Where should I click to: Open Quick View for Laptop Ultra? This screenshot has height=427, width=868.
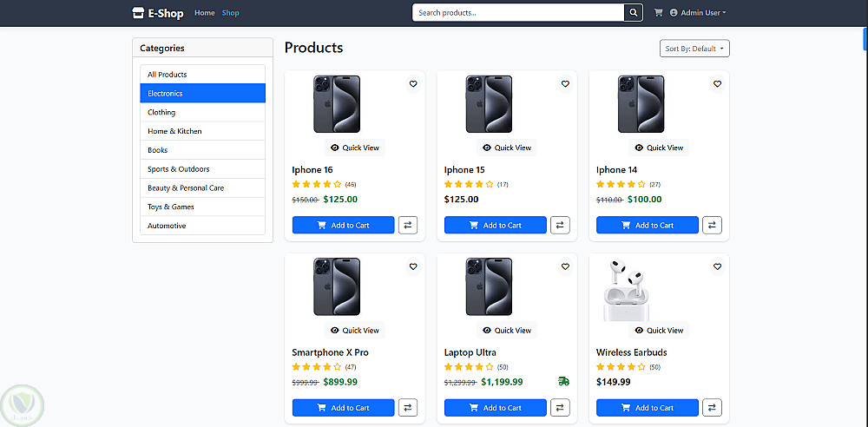click(507, 330)
